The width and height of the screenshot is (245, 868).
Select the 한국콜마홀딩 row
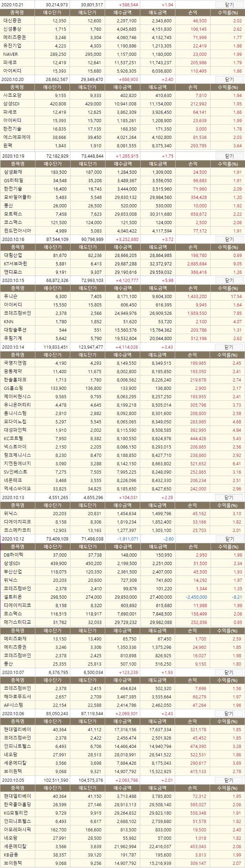coord(122,804)
